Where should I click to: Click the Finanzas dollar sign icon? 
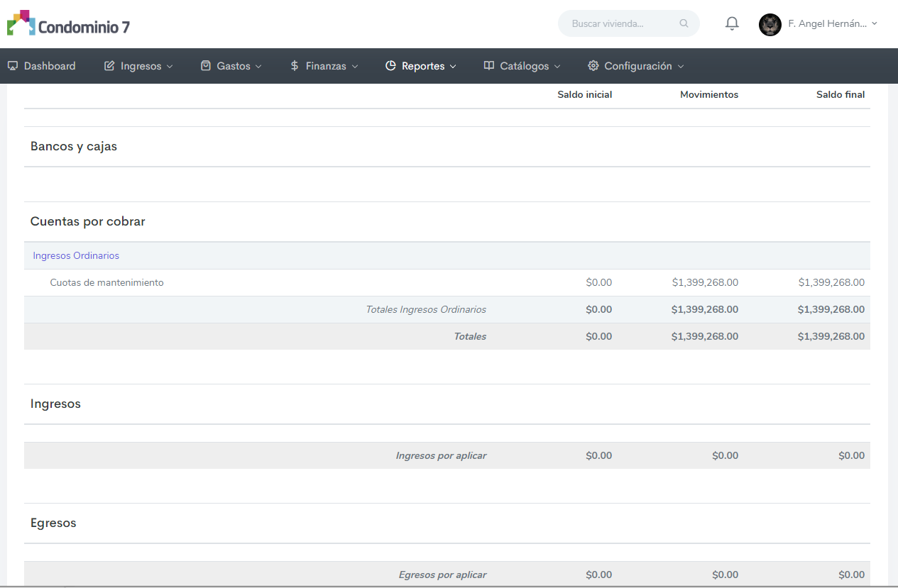point(295,66)
